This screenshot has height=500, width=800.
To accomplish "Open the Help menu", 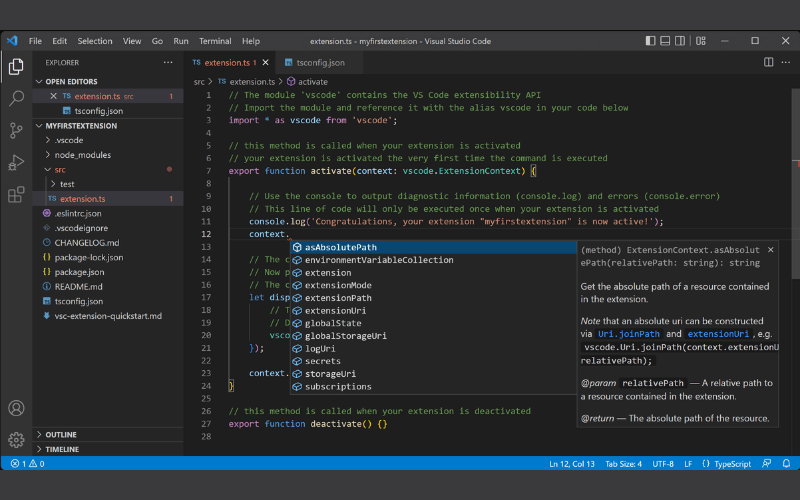I will [x=251, y=41].
